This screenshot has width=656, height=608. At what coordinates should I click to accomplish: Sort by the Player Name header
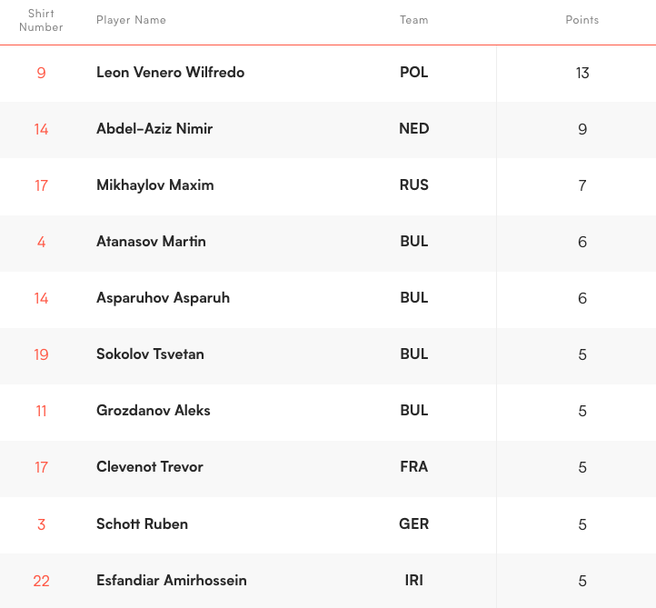(x=131, y=20)
